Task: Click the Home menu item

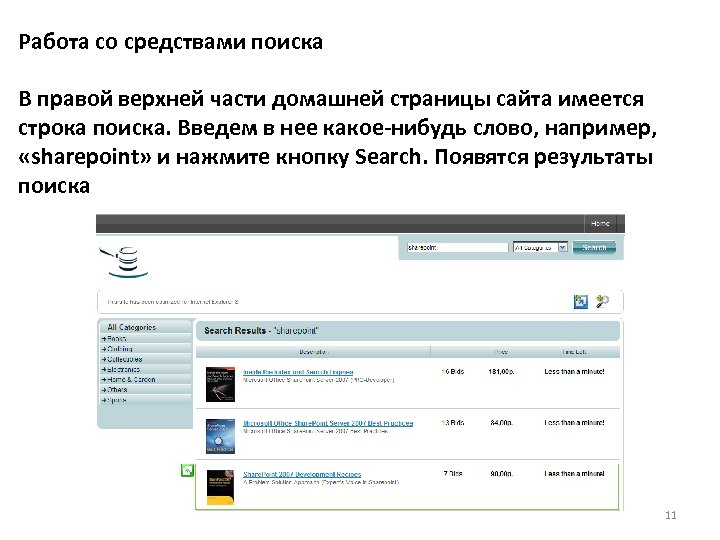Action: pyautogui.click(x=600, y=224)
